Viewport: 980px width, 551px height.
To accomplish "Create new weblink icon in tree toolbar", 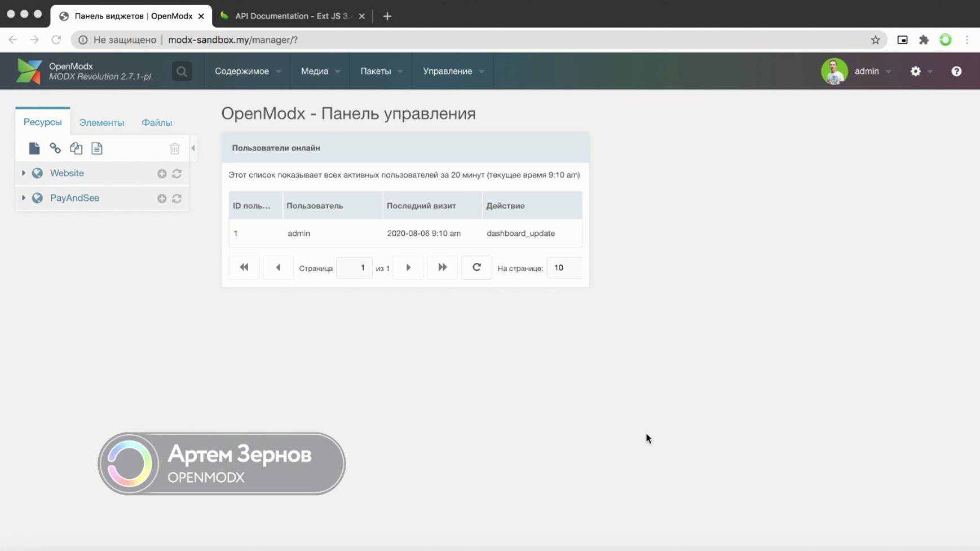I will point(55,148).
